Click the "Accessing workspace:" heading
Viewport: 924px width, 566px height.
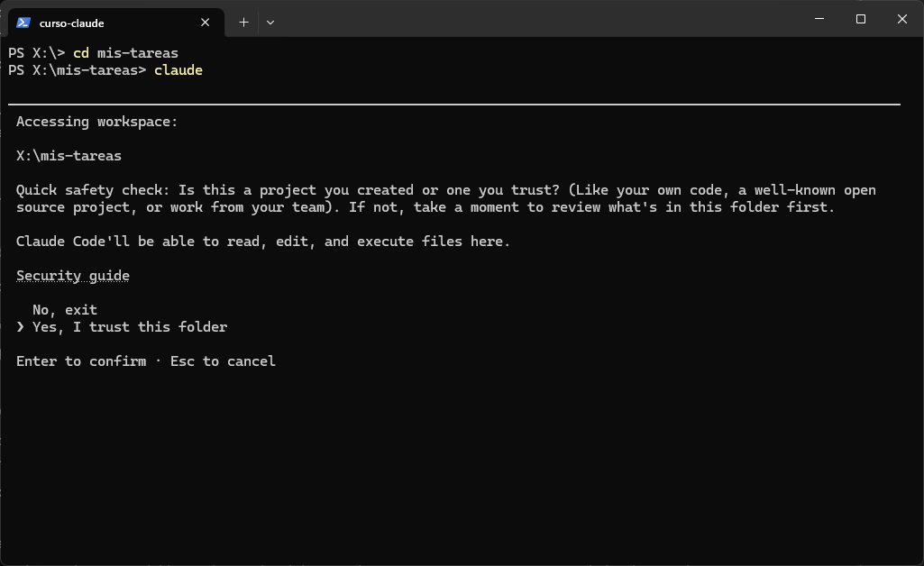click(x=96, y=122)
